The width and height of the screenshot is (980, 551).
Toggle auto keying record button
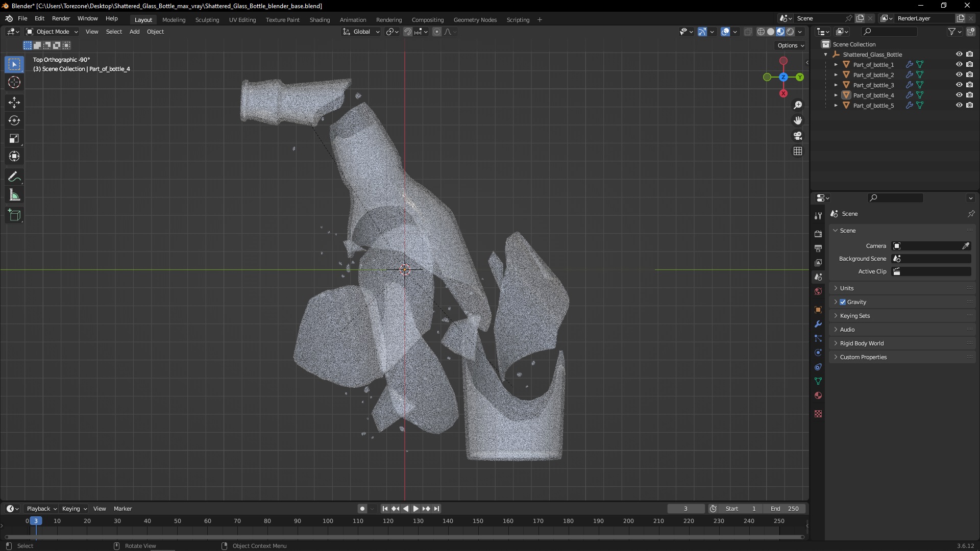pyautogui.click(x=362, y=509)
